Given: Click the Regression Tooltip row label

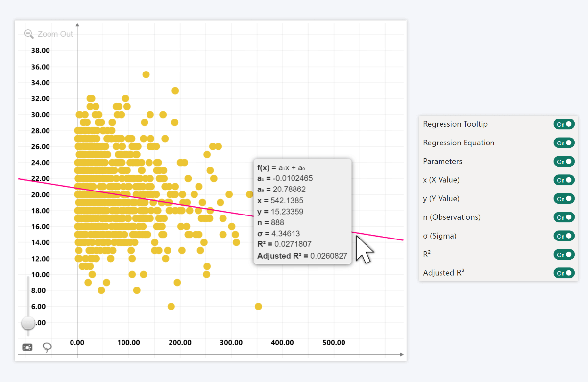Looking at the screenshot, I should point(455,124).
